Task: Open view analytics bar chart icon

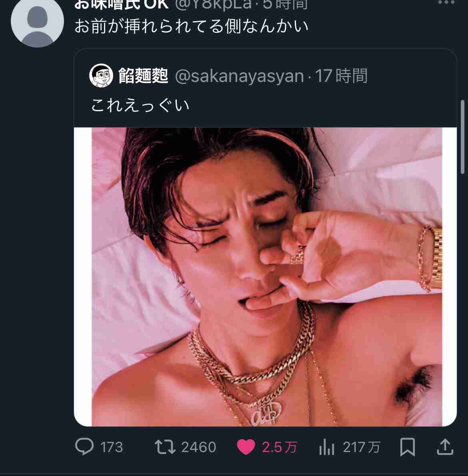Action: pyautogui.click(x=326, y=447)
